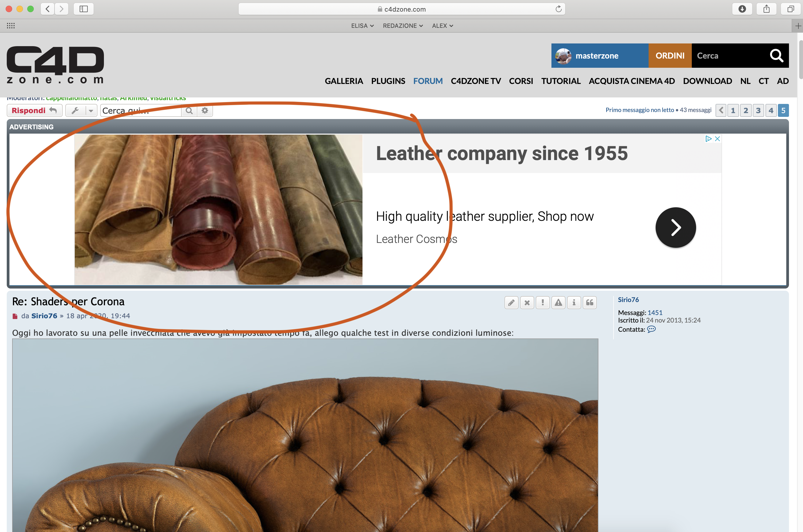The height and width of the screenshot is (532, 803).
Task: Click the Rispondi reply button
Action: click(34, 111)
